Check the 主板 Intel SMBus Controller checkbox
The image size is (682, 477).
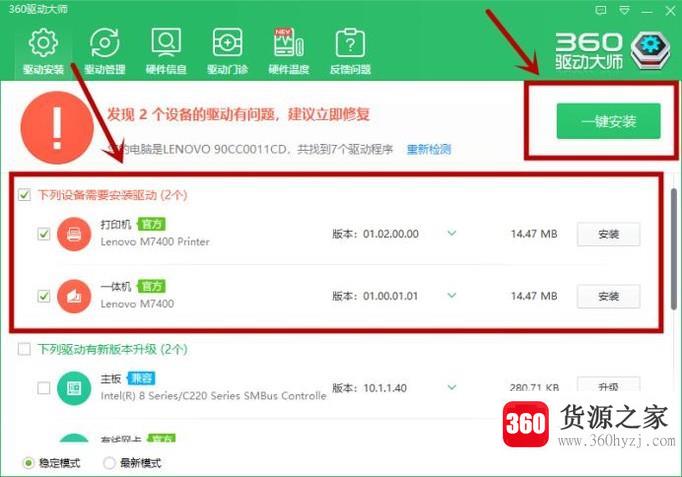tap(43, 388)
